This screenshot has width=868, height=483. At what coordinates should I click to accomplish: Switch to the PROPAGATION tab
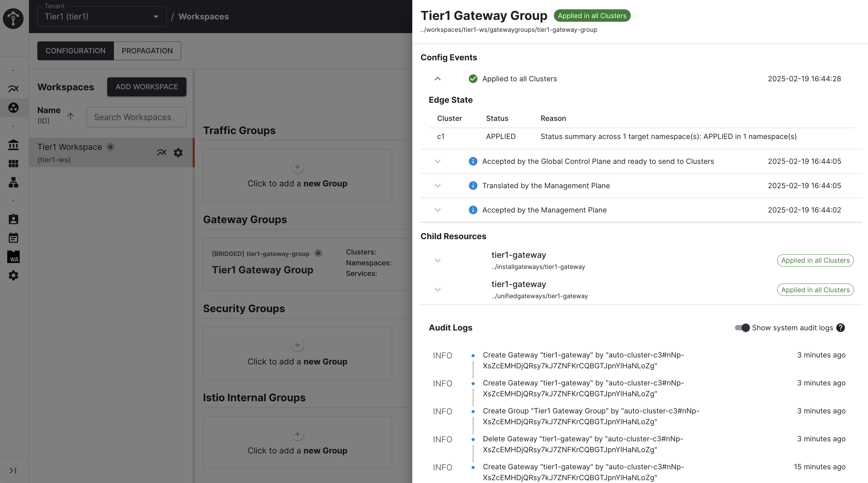(147, 50)
